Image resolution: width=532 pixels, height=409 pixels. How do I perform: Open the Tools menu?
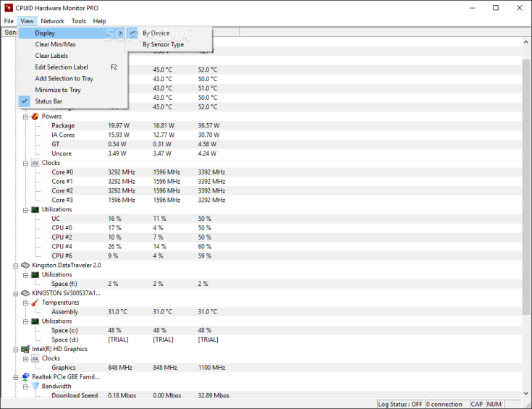(78, 22)
